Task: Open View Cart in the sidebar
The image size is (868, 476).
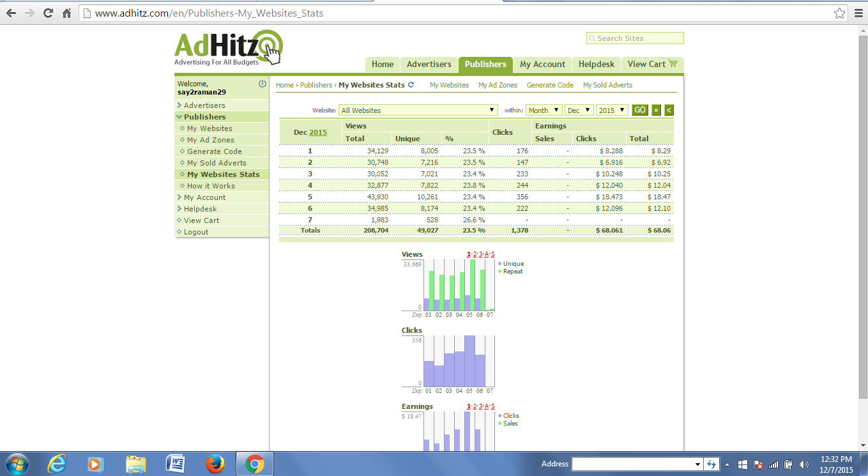Action: point(202,220)
